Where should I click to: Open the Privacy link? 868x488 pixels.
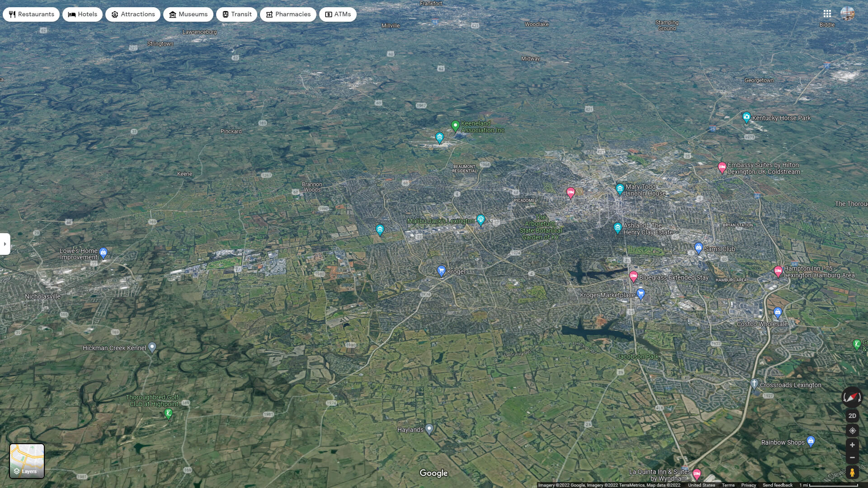coord(748,484)
